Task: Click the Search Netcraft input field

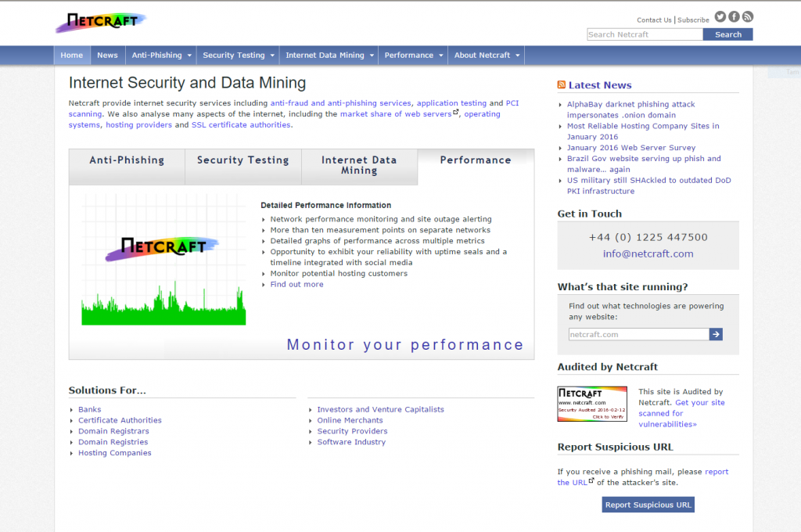Action: point(645,34)
